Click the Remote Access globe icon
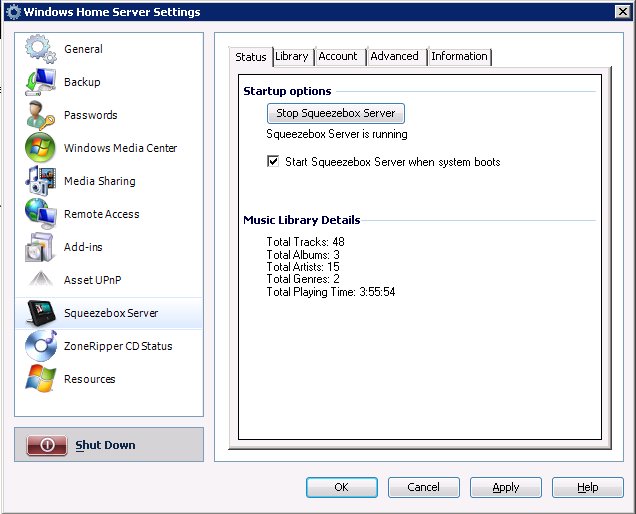 [41, 214]
